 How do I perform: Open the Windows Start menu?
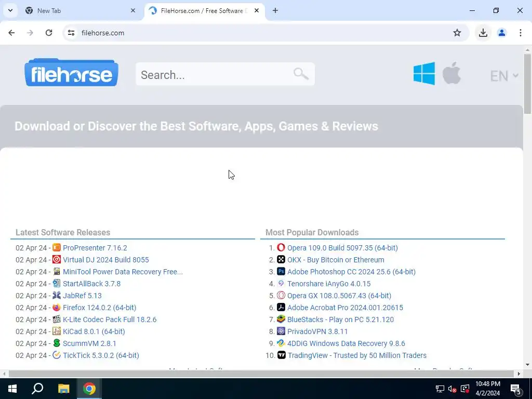point(12,389)
